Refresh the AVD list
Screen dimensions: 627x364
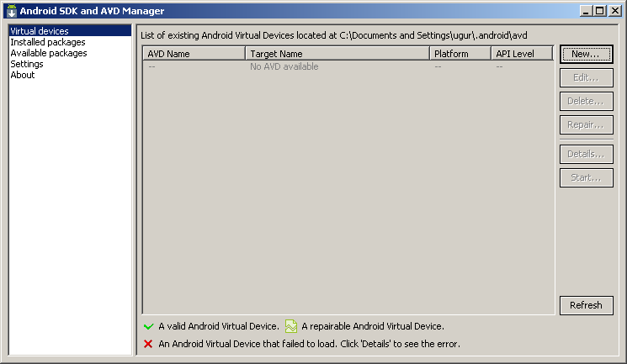click(587, 305)
